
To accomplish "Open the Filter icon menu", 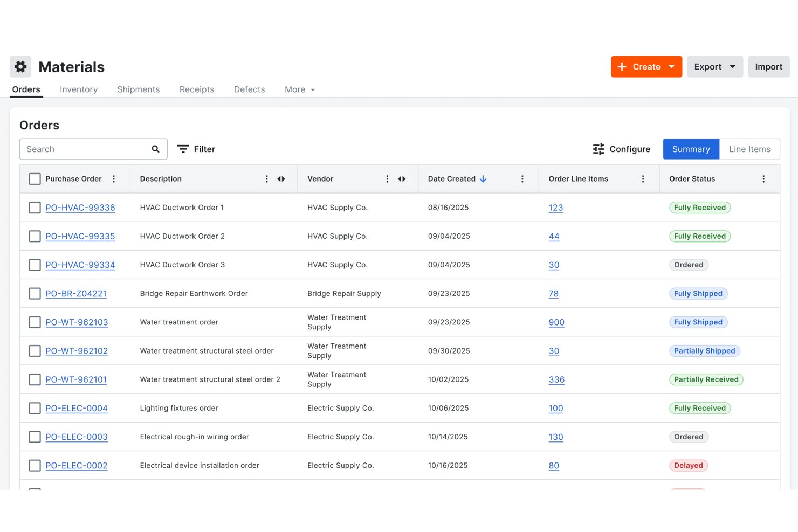I will pos(183,149).
